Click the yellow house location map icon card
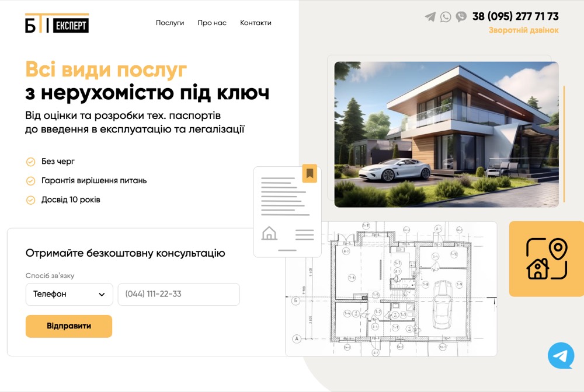584x392 pixels. (547, 259)
